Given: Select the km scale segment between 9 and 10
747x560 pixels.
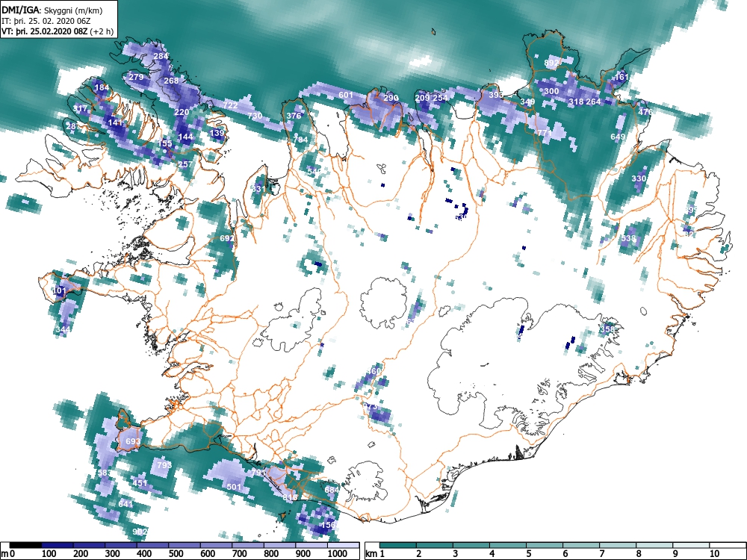Looking at the screenshot, I should pyautogui.click(x=691, y=546).
